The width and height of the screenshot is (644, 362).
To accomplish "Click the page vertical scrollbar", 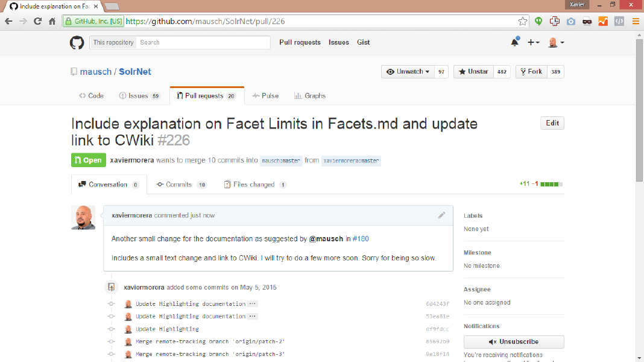I will (639, 111).
